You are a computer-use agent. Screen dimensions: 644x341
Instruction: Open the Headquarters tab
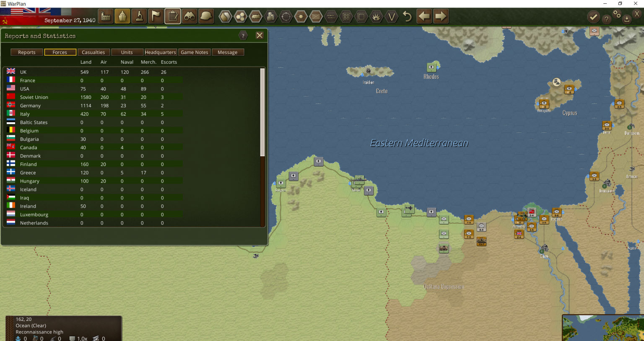coord(161,52)
